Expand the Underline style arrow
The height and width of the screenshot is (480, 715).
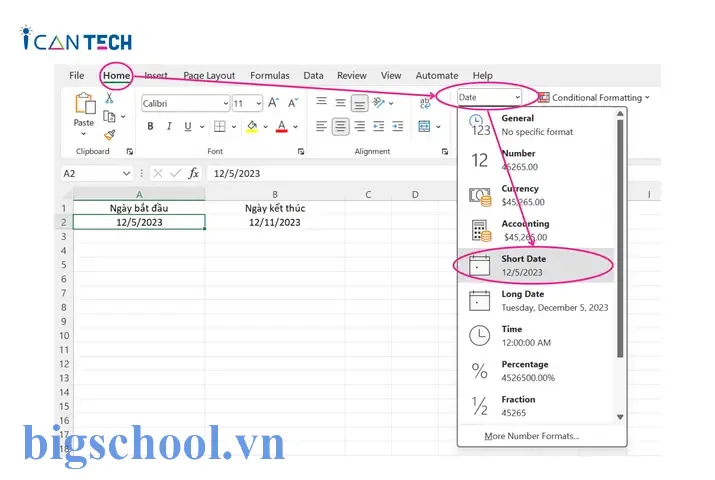click(x=202, y=127)
